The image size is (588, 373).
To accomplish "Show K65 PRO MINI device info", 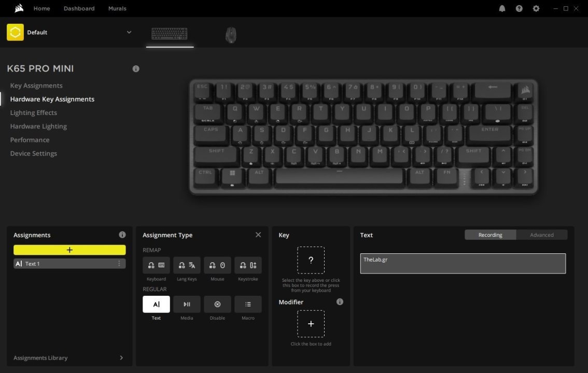I will 136,68.
